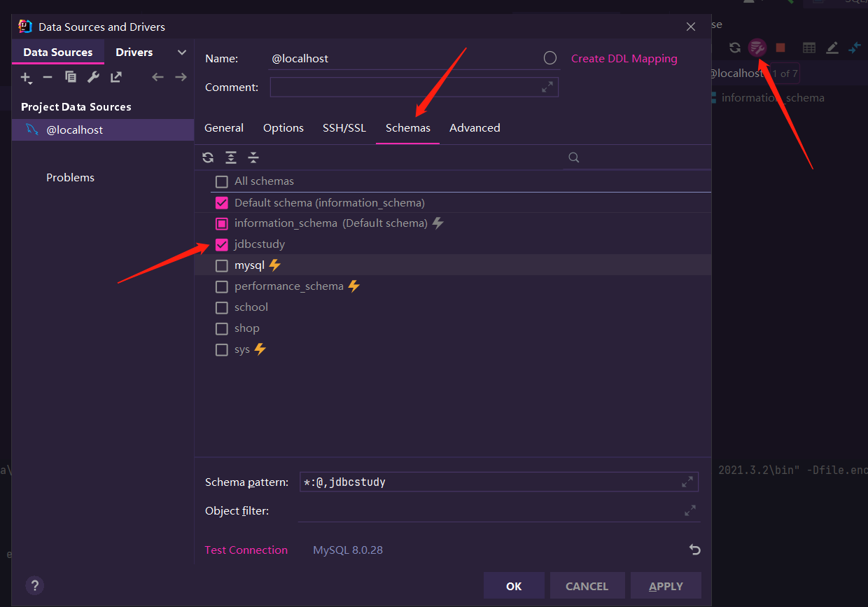Refresh the schemas list
The width and height of the screenshot is (868, 607).
pyautogui.click(x=208, y=158)
